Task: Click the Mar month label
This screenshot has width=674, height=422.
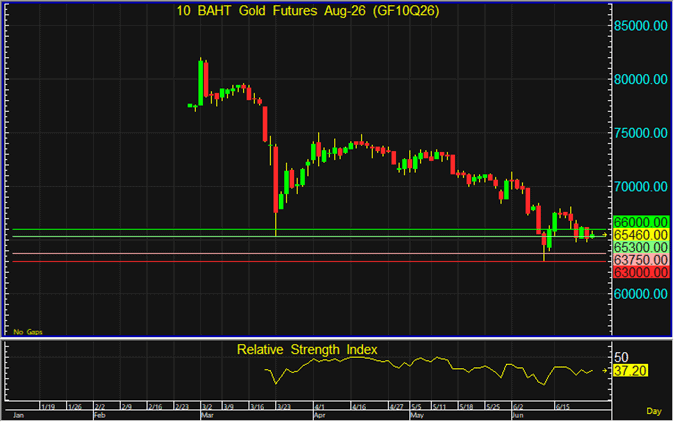Action: [207, 415]
